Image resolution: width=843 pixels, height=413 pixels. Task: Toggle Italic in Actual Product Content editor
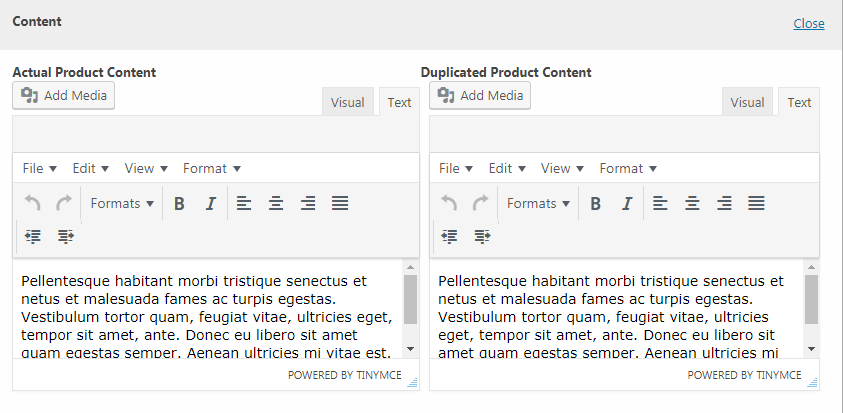211,203
